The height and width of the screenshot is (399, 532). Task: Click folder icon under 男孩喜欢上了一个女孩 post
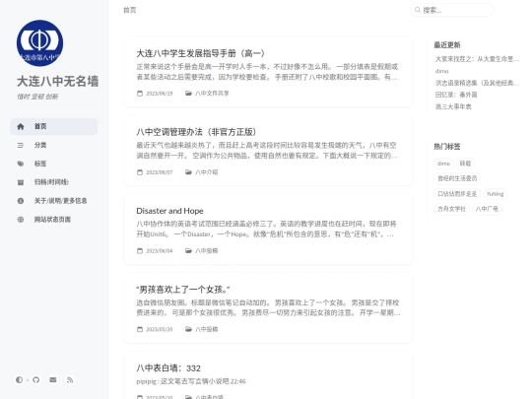click(188, 329)
